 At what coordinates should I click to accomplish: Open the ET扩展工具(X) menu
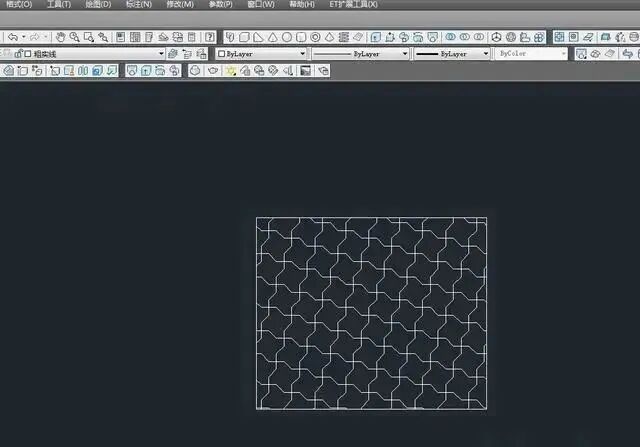(x=353, y=4)
